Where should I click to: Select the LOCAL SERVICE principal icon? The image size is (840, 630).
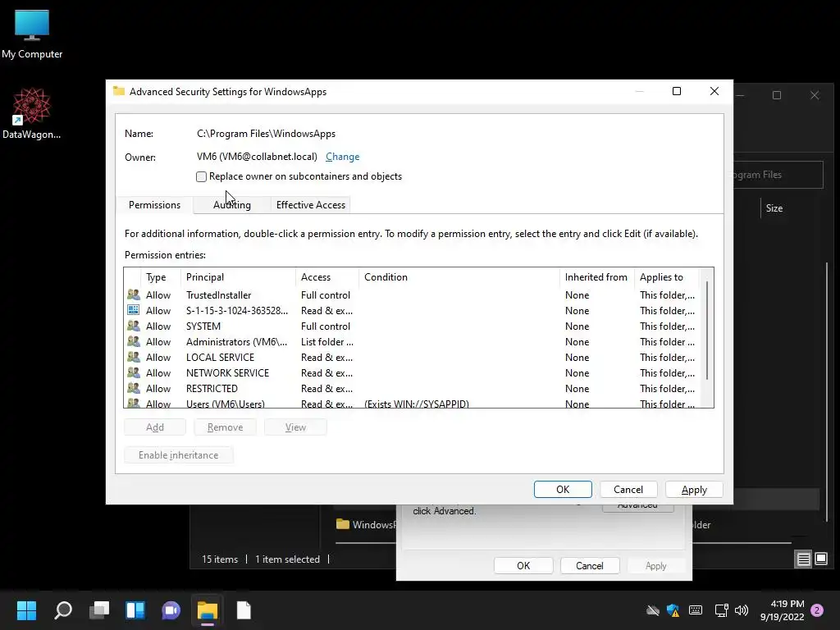134,357
